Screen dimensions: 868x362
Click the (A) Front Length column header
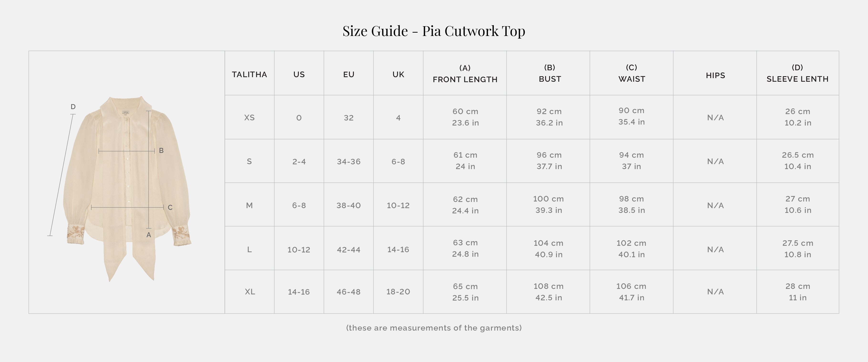(465, 74)
